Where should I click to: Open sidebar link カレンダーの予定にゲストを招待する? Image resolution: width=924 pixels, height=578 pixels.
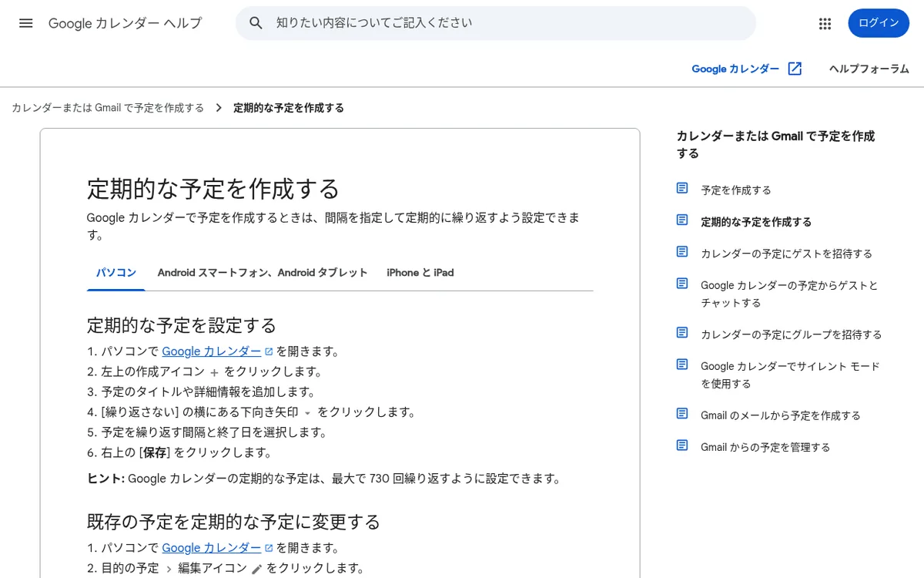point(786,254)
